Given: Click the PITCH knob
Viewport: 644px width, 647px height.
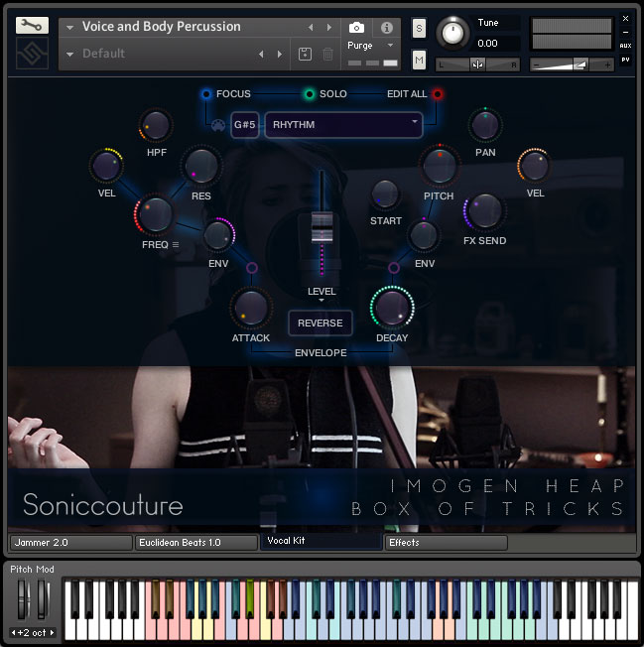Looking at the screenshot, I should tap(440, 166).
